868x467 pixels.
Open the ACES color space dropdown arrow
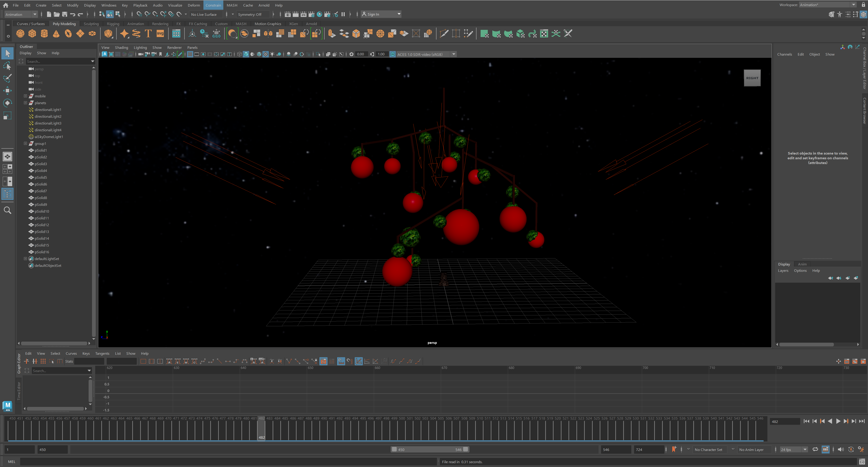(x=453, y=54)
